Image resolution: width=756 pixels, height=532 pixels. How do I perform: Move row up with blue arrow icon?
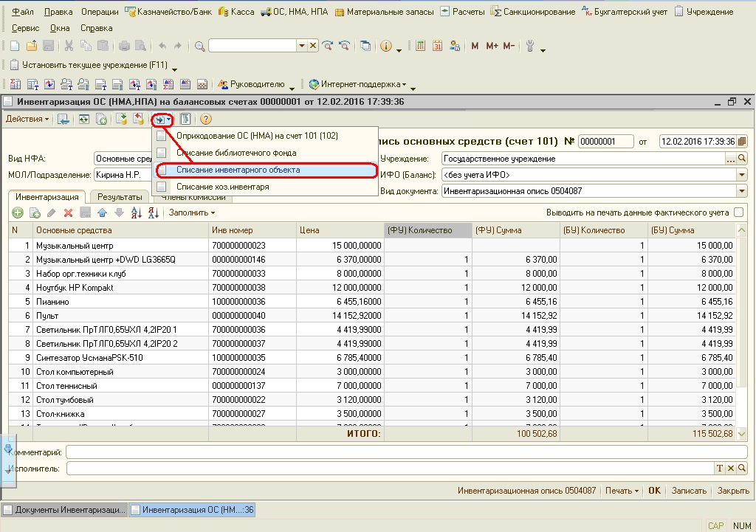(102, 213)
